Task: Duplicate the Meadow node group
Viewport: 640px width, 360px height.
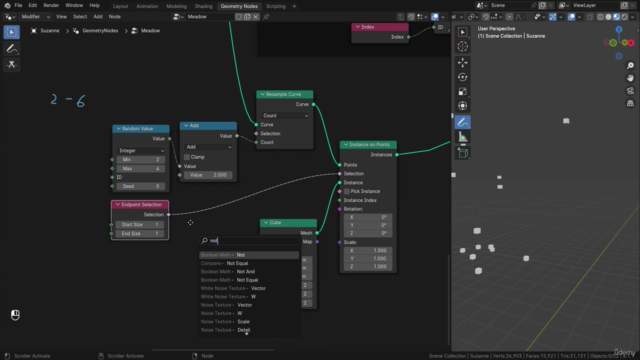Action: 247,17
